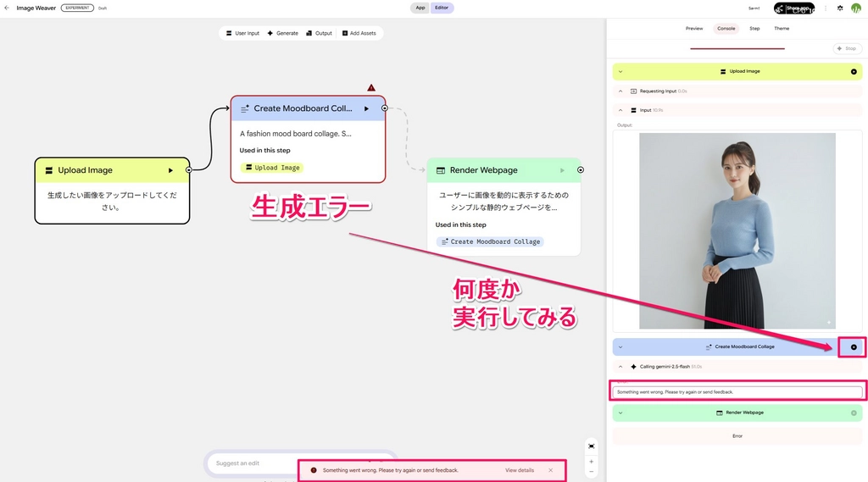Switch to Editor mode
Image resolution: width=868 pixels, height=482 pixels.
coord(442,8)
